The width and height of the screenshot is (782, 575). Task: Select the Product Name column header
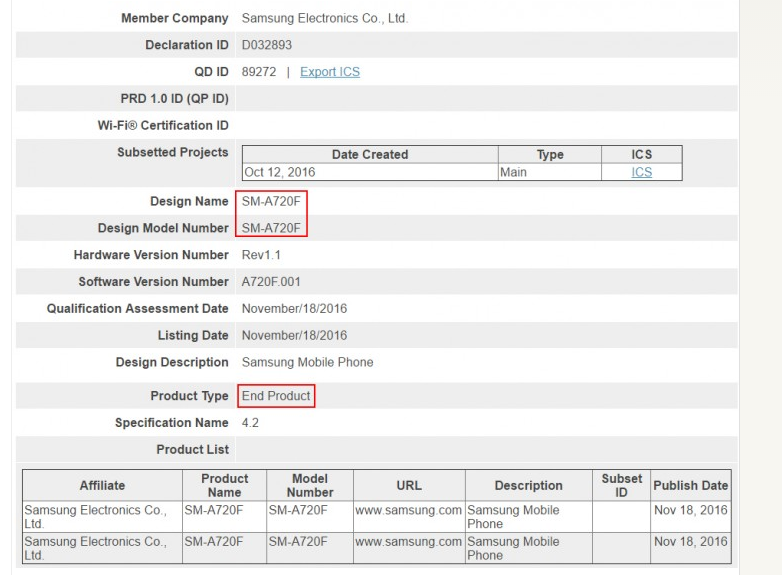coord(224,485)
